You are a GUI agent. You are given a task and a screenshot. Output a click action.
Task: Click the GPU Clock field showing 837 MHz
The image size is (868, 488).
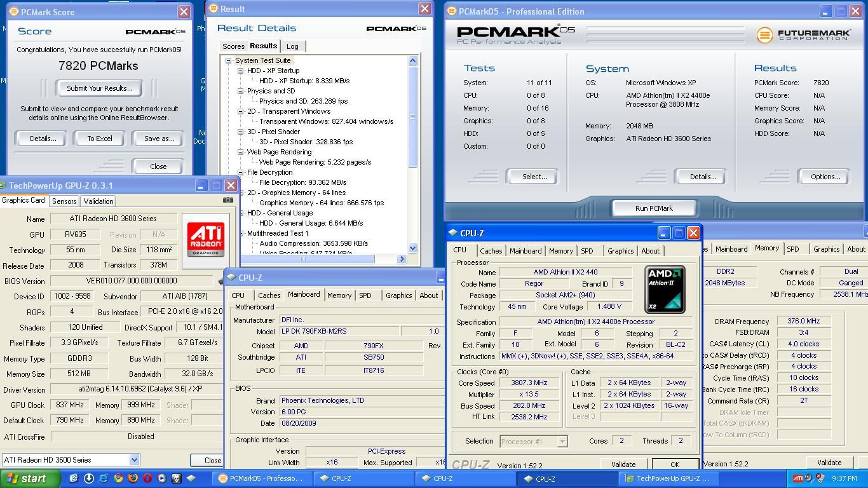tap(69, 405)
